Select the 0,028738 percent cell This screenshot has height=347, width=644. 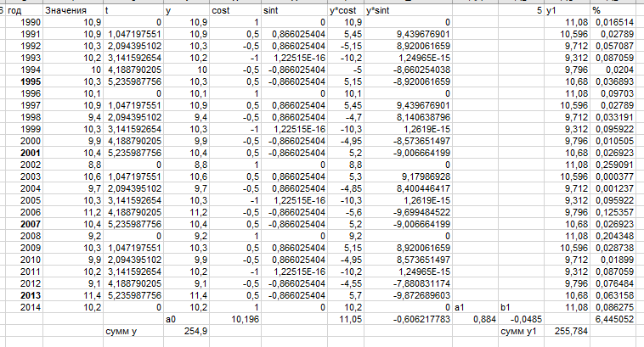613,248
